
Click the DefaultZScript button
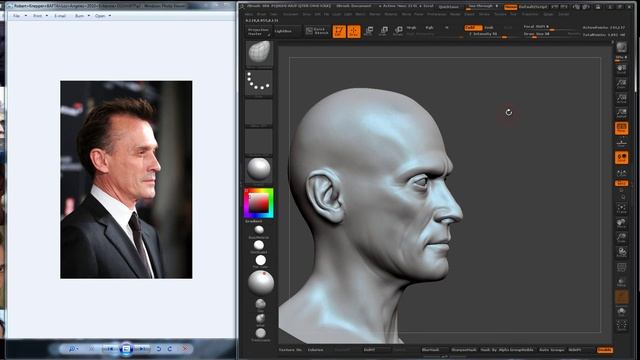[x=533, y=7]
